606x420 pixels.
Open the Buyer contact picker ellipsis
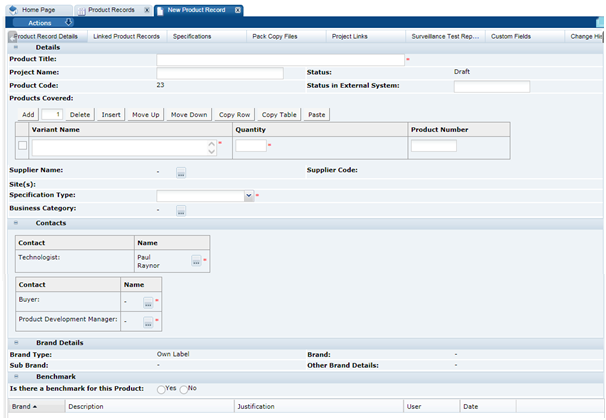coord(148,303)
